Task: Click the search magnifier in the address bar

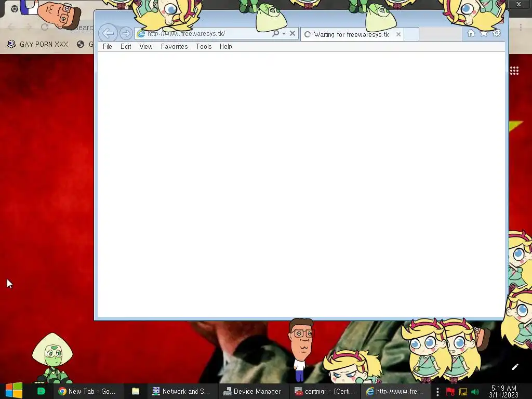Action: (x=275, y=33)
